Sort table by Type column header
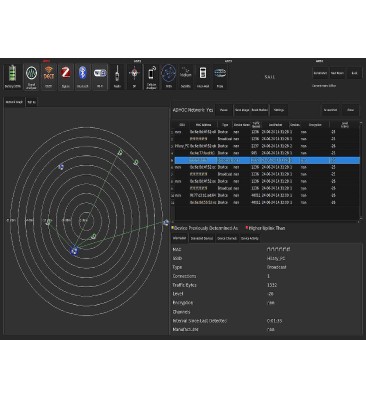The height and width of the screenshot is (398, 366). point(225,125)
